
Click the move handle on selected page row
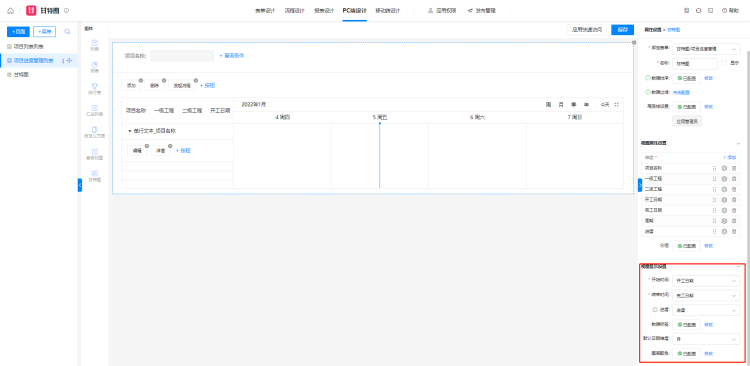tap(69, 61)
